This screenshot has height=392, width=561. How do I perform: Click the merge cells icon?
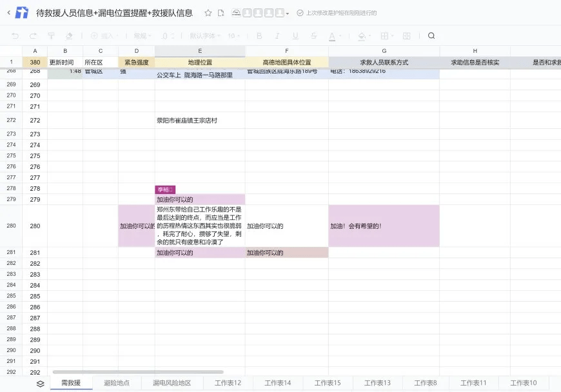click(x=406, y=35)
